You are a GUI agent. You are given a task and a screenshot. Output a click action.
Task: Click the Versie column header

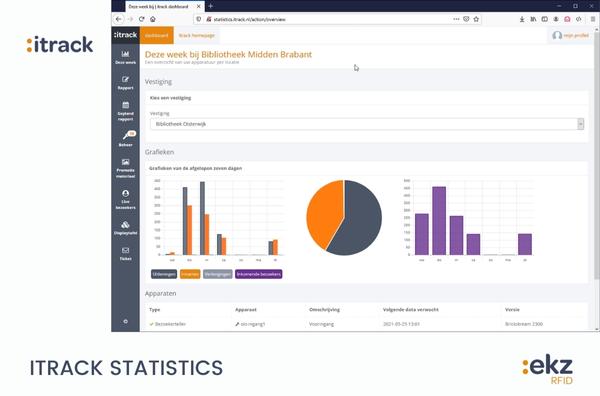click(512, 310)
